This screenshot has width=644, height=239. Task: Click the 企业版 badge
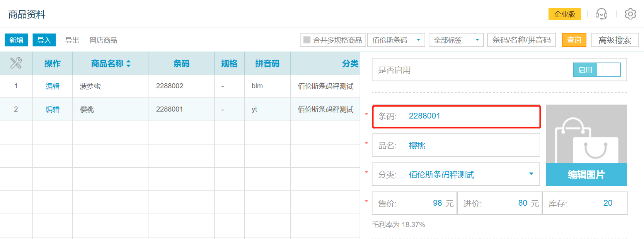564,14
